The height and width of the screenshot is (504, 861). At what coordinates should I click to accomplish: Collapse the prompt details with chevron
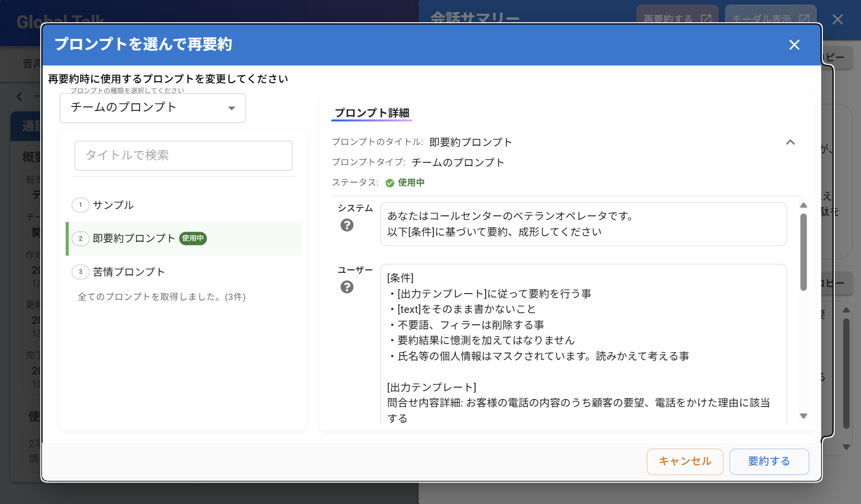coord(790,143)
